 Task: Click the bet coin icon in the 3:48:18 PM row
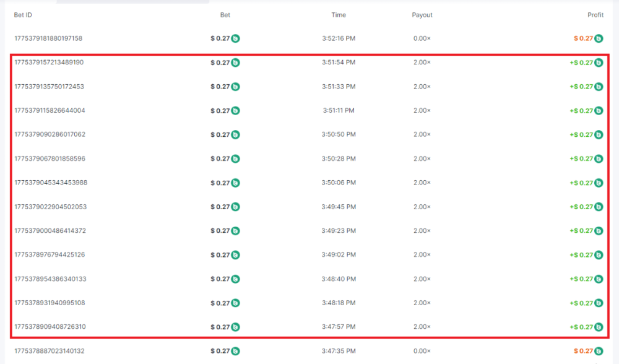pyautogui.click(x=235, y=303)
